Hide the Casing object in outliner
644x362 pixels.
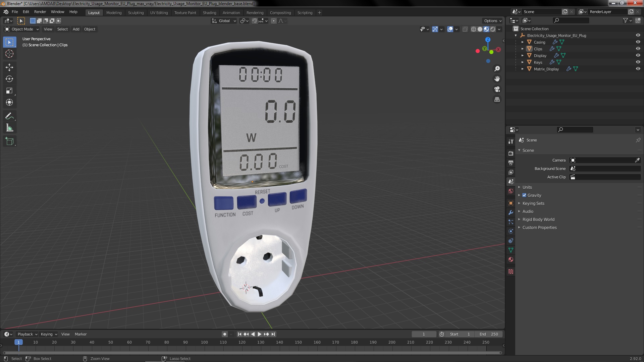(x=638, y=42)
